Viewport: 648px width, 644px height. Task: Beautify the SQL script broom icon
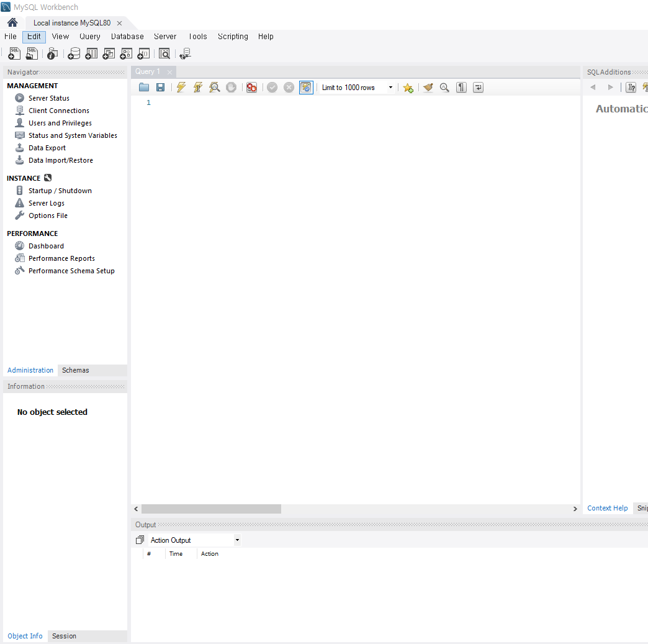[428, 88]
